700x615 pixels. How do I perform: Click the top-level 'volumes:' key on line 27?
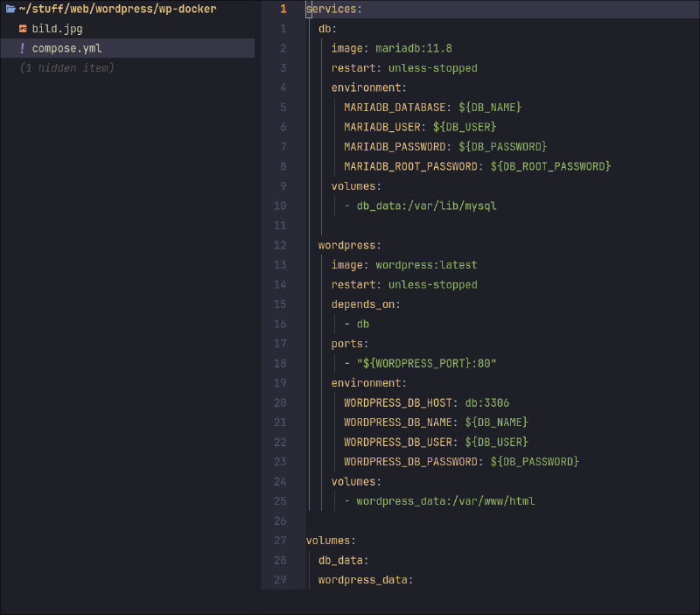click(331, 541)
